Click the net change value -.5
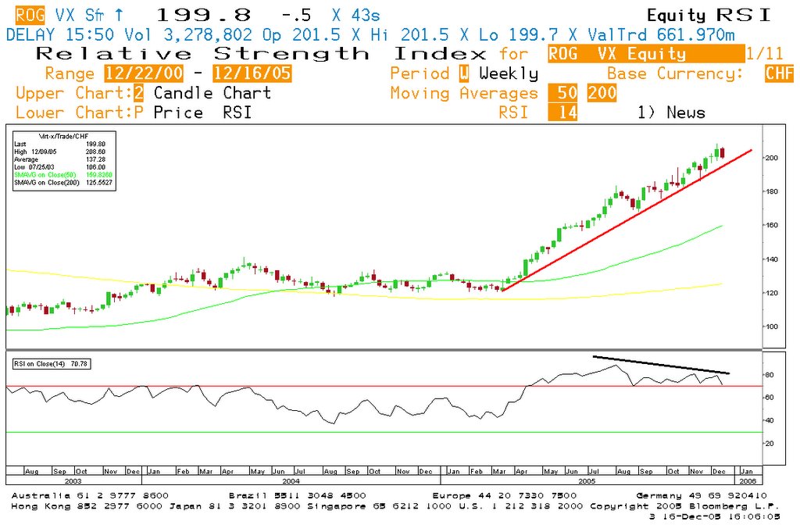This screenshot has height=532, width=800. (296, 16)
